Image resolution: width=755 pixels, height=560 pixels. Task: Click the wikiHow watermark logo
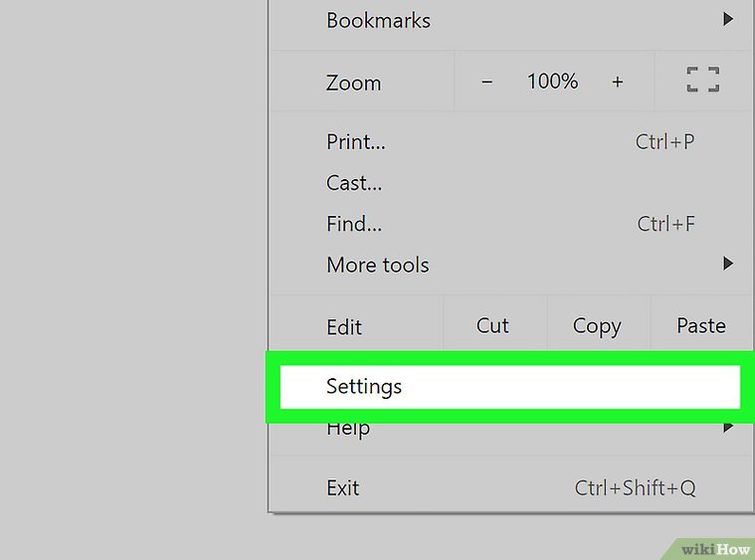click(715, 548)
